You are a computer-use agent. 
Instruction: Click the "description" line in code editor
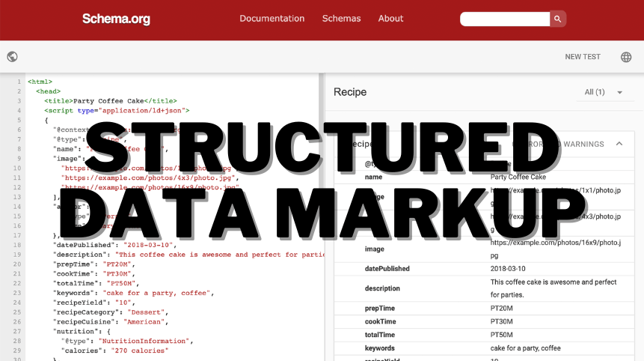[x=188, y=255]
